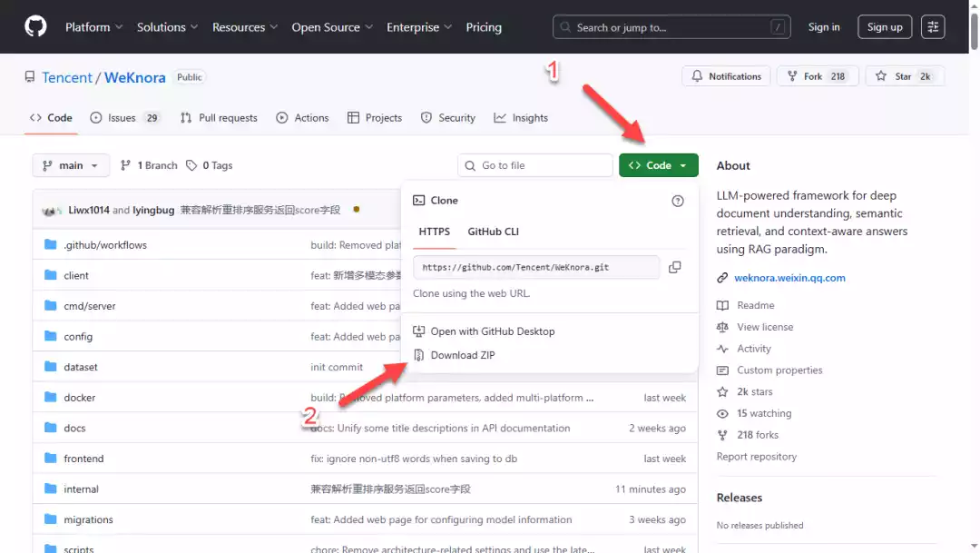Choose Open with GitHub Desktop
Screen dimensions: 980x553
(492, 331)
